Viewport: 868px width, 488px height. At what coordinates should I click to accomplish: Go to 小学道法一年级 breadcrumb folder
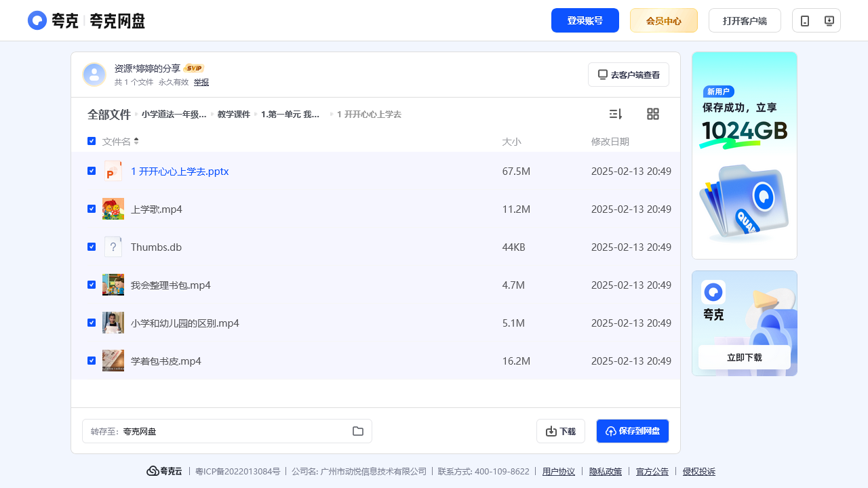click(174, 115)
